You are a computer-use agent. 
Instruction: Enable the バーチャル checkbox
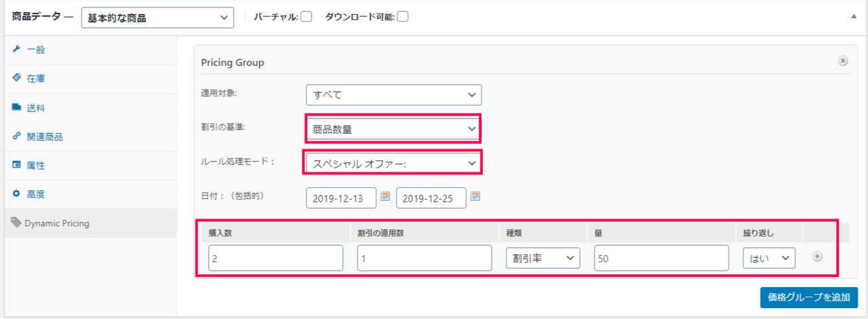tap(306, 17)
